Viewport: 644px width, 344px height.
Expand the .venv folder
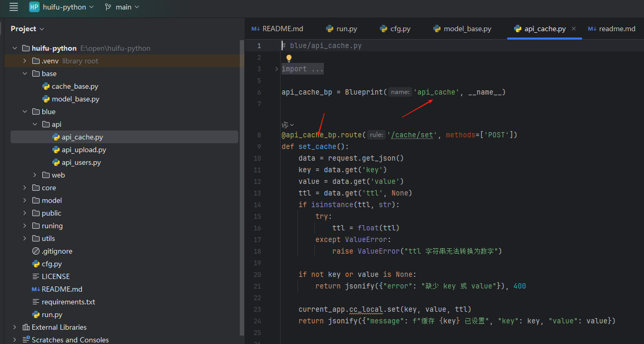pos(25,61)
